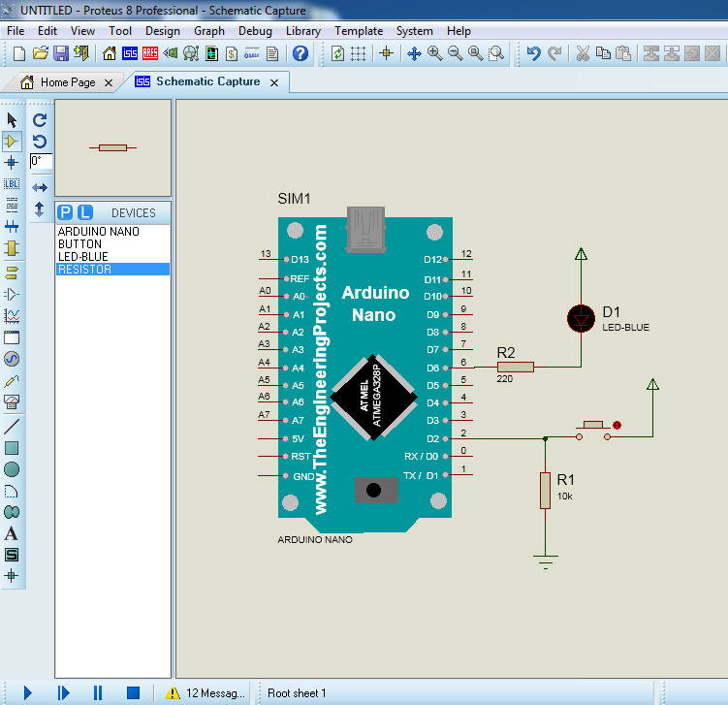This screenshot has height=705, width=728.
Task: Click the Save Project icon
Action: click(x=60, y=53)
